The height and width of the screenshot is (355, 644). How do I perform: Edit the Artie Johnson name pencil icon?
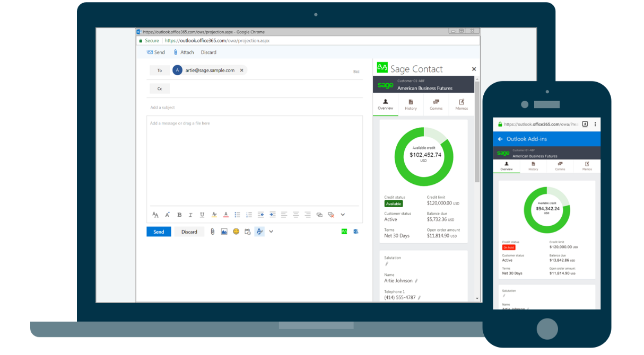(x=416, y=281)
